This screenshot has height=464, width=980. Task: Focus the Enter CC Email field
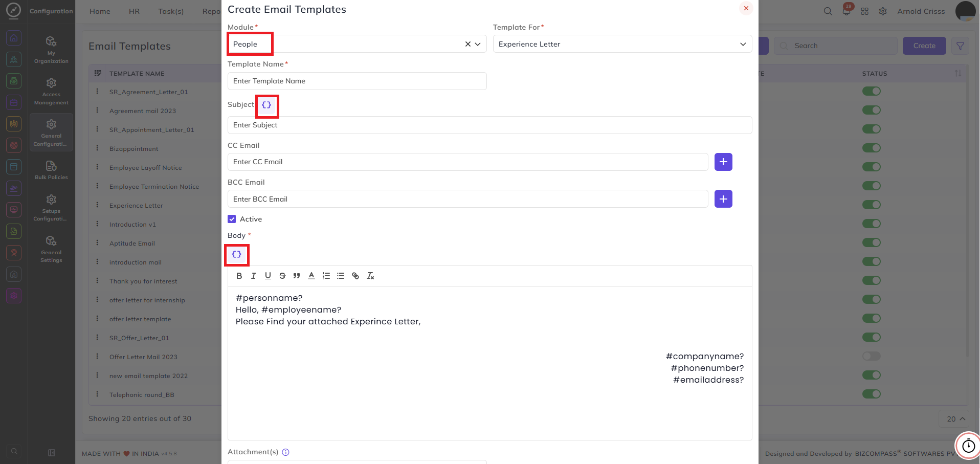click(x=467, y=162)
